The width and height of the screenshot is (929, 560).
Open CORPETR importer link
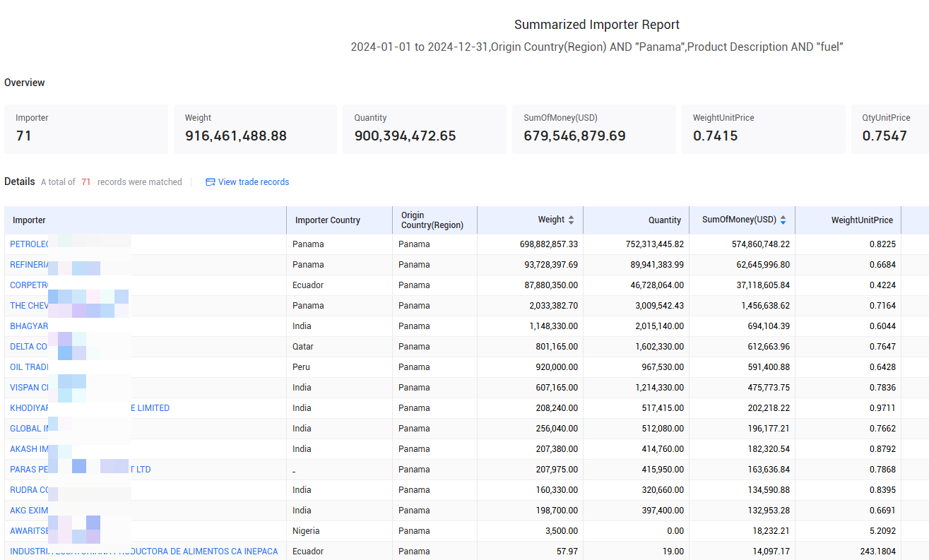[30, 285]
